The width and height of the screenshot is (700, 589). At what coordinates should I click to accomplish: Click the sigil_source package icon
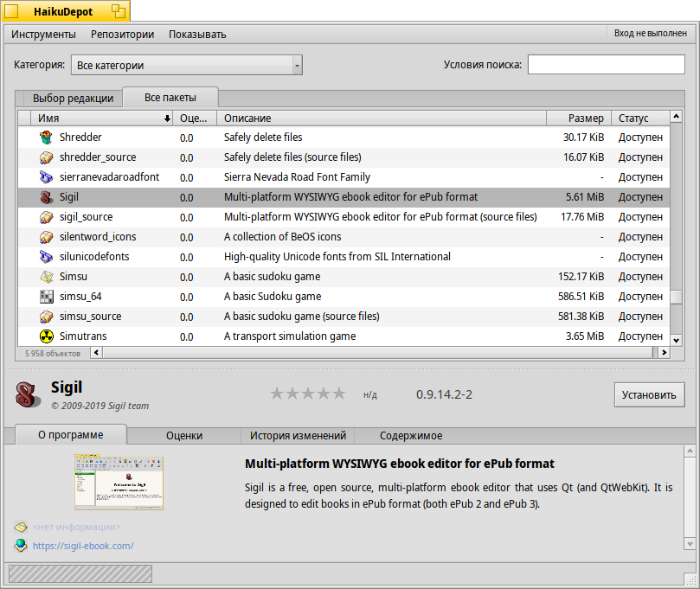[46, 217]
